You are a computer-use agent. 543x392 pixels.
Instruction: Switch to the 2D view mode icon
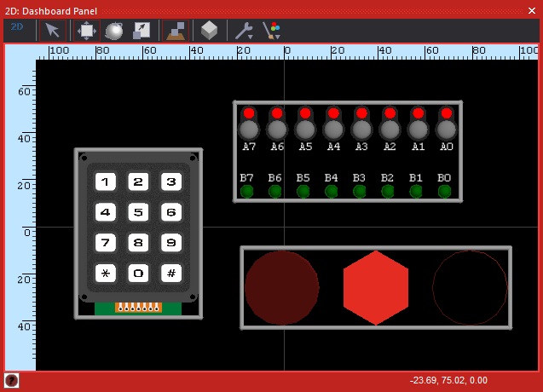pyautogui.click(x=17, y=27)
